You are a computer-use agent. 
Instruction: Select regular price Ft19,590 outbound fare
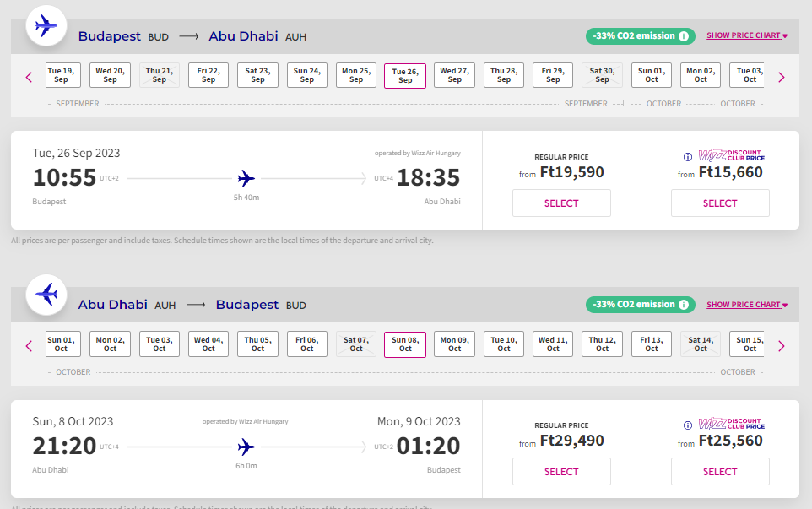click(561, 203)
